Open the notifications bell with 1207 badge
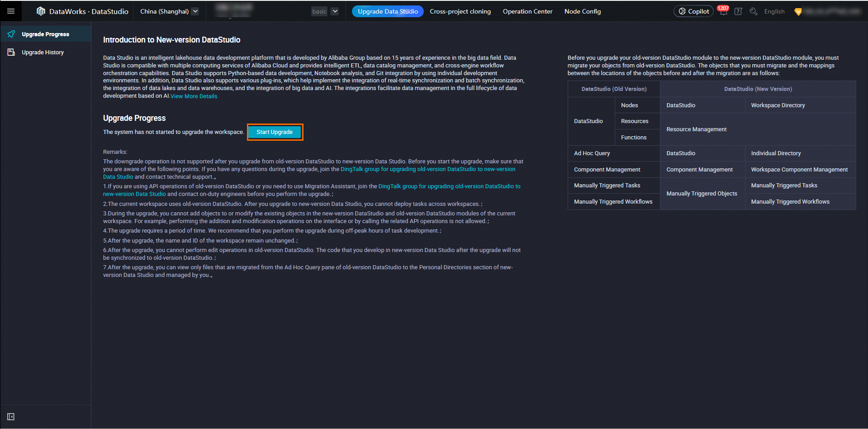 pos(723,11)
